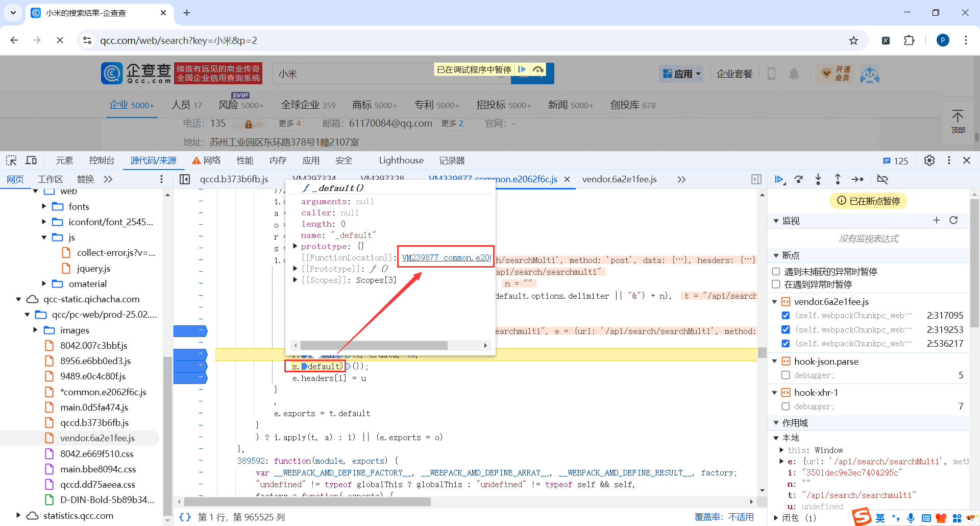
Task: Toggle device toolbar emulation
Action: (x=31, y=160)
